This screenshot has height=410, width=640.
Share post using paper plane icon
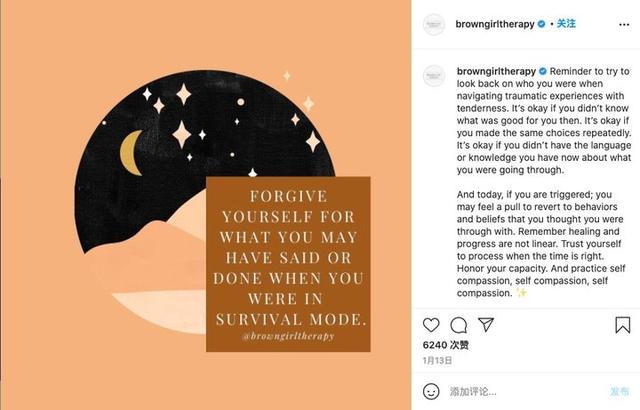pos(486,325)
